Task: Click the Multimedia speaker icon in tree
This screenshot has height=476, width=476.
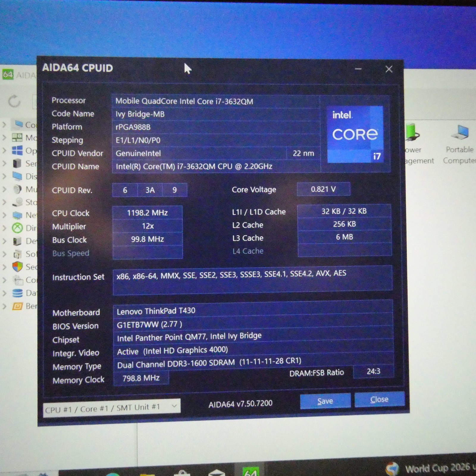Action: click(18, 189)
